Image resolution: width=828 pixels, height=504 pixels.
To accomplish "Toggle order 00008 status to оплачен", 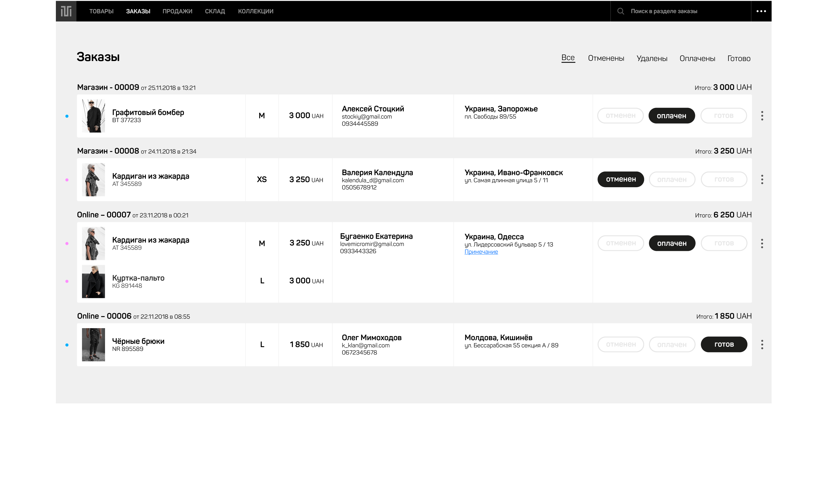I will 672,179.
